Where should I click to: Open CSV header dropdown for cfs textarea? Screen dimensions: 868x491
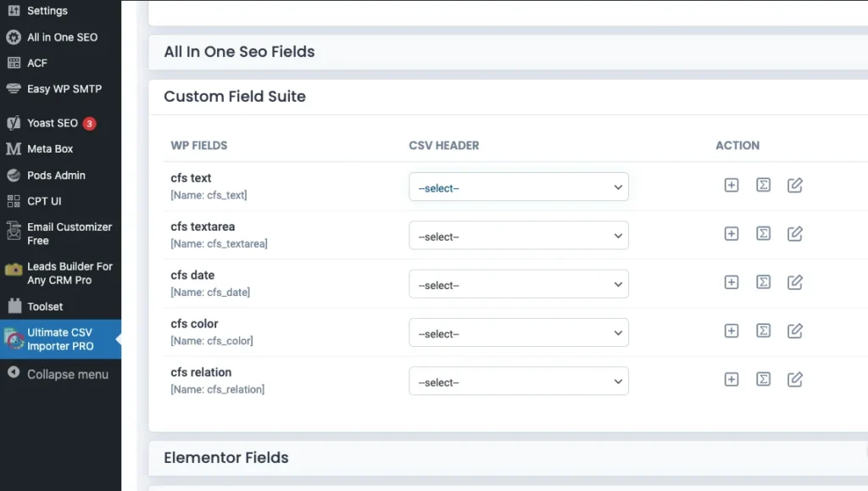click(518, 237)
